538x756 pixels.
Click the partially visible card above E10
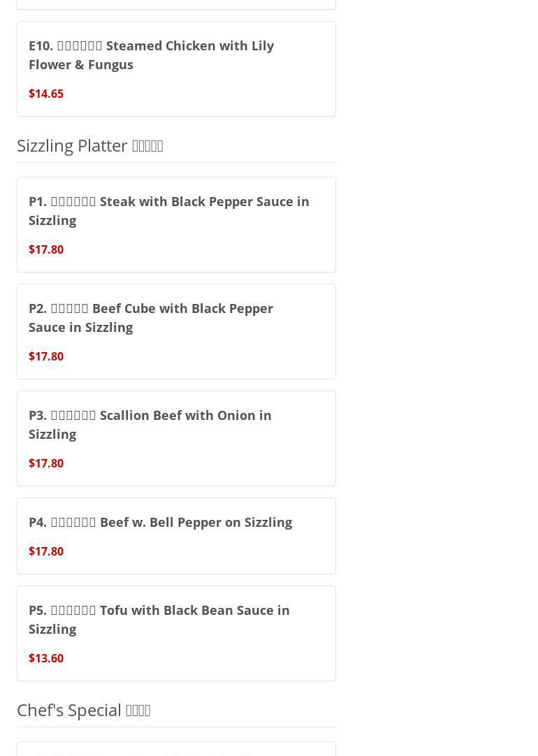[176, 3]
